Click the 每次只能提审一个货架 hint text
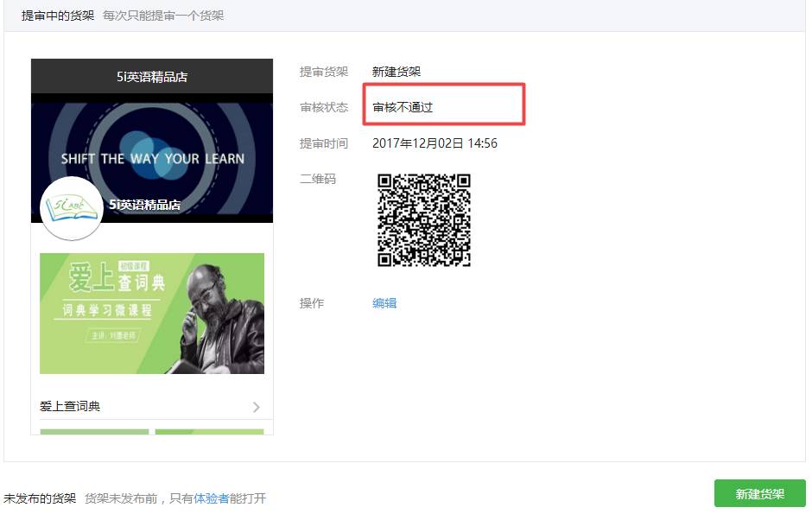The image size is (812, 520). [163, 16]
